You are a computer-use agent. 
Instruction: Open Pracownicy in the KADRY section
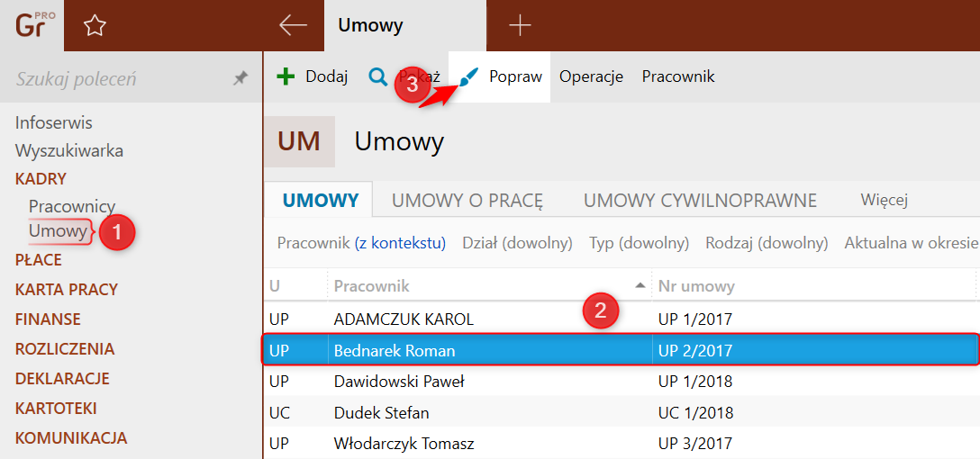pos(72,207)
